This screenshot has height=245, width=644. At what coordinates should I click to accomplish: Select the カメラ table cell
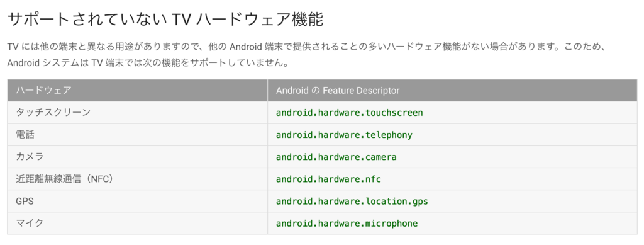tap(138, 157)
